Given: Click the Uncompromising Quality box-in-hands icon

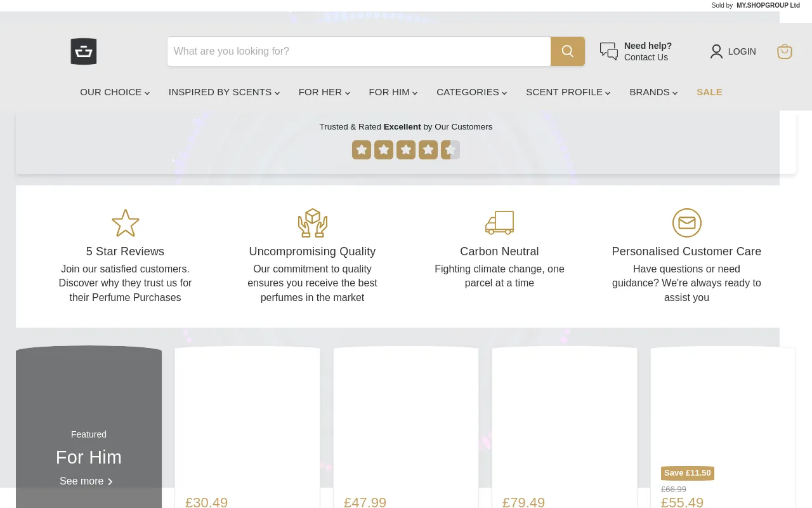Looking at the screenshot, I should point(312,223).
